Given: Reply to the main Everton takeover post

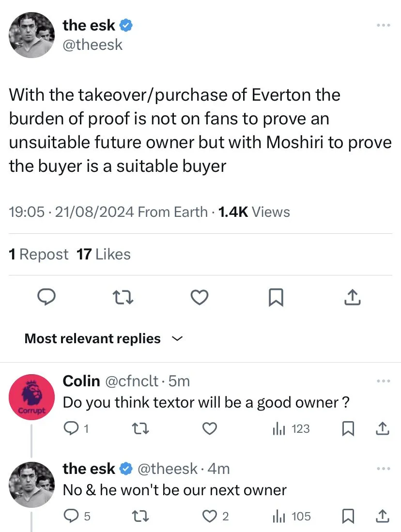Looking at the screenshot, I should pos(47,298).
